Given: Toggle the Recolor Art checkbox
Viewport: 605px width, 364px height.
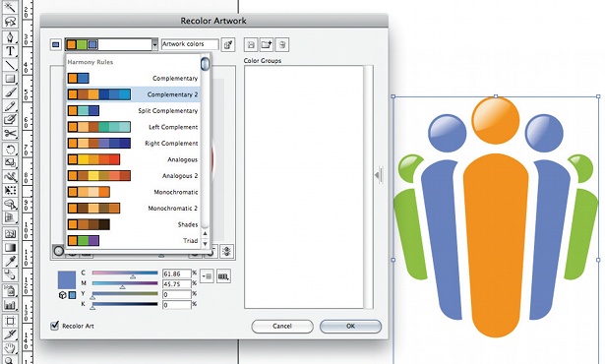Looking at the screenshot, I should click(55, 326).
